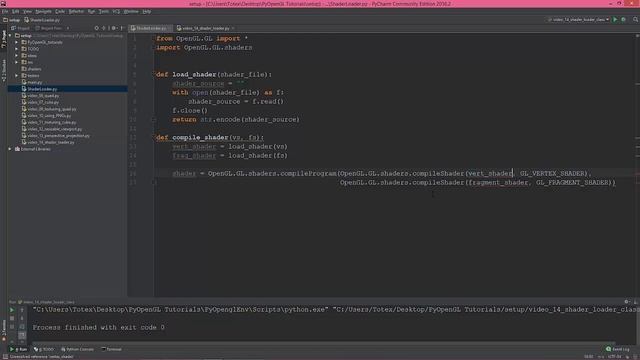Viewport: 640px width, 360px height.
Task: Open the Run menu
Action: coord(91,11)
